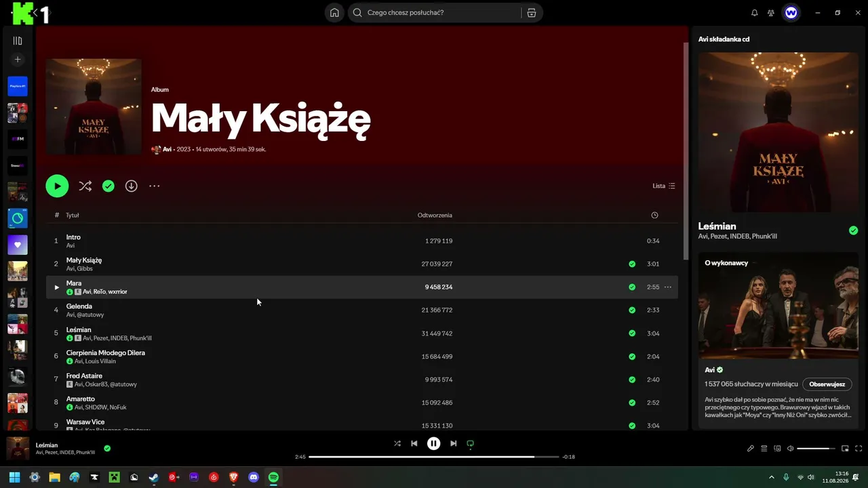This screenshot has height=488, width=868.
Task: Select the Intro track title
Action: 73,237
